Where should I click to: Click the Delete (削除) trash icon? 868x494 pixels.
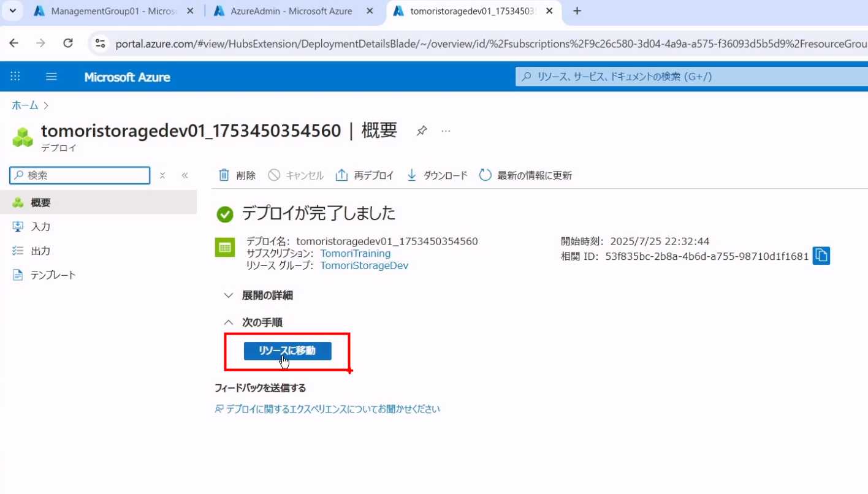(x=224, y=175)
